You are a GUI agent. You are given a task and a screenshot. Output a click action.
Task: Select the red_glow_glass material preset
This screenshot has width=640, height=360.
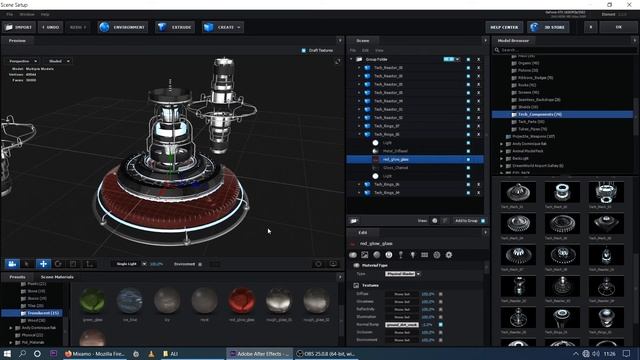click(x=242, y=300)
